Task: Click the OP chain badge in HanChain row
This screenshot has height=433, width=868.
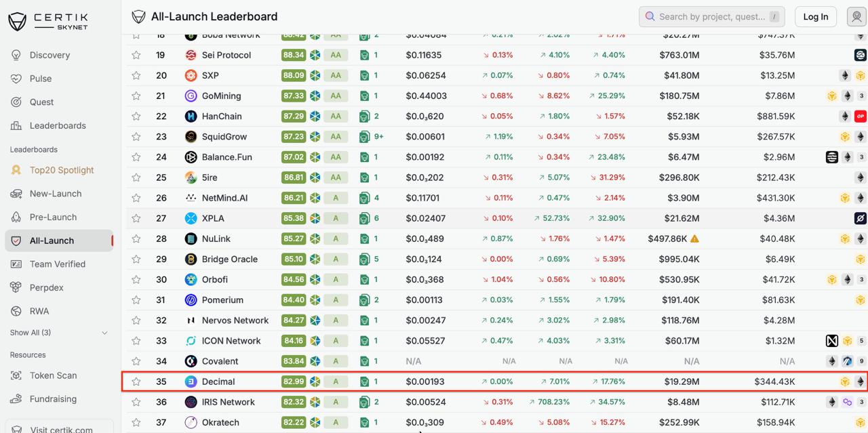Action: point(860,116)
